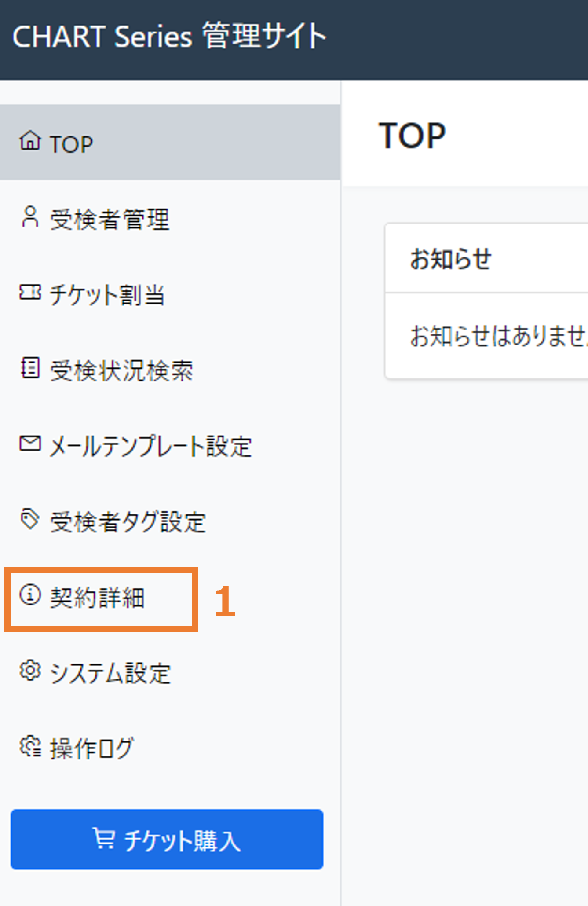This screenshot has width=588, height=906.
Task: Open the 受検者管理 menu item
Action: [x=170, y=219]
